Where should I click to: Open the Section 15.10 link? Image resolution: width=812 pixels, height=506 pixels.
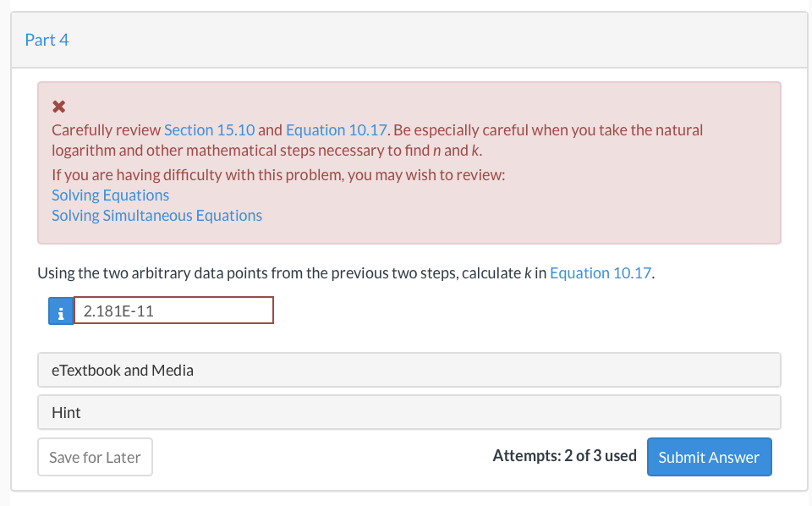click(209, 130)
